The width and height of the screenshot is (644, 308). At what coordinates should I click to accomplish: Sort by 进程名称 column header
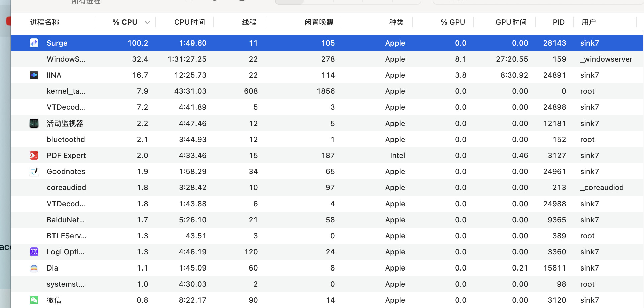click(44, 22)
